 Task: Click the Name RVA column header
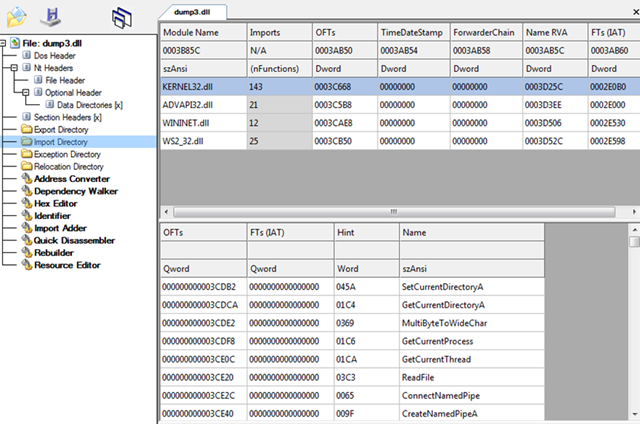(555, 32)
